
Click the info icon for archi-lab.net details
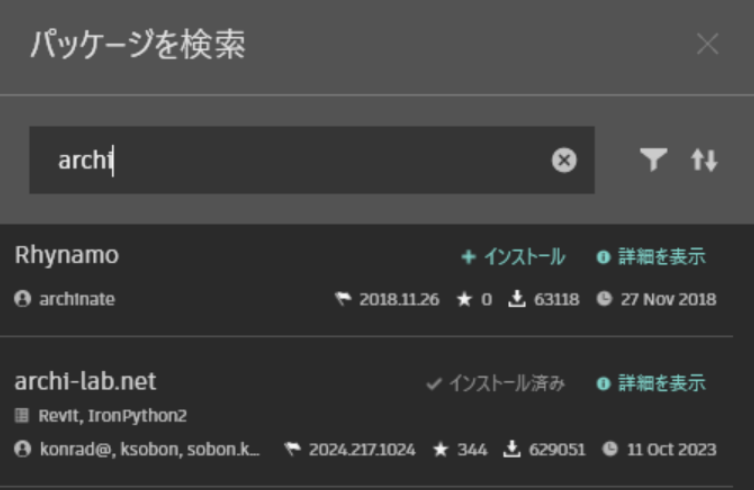(603, 383)
